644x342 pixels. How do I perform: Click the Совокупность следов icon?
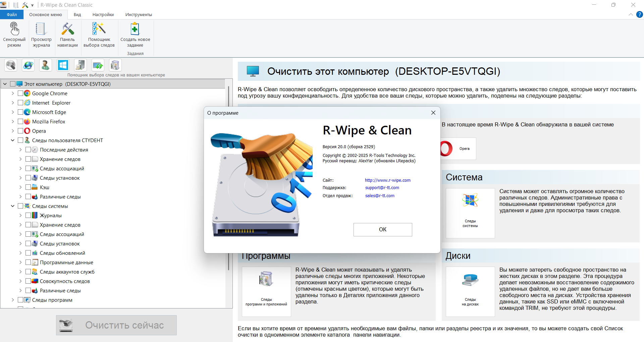point(35,281)
